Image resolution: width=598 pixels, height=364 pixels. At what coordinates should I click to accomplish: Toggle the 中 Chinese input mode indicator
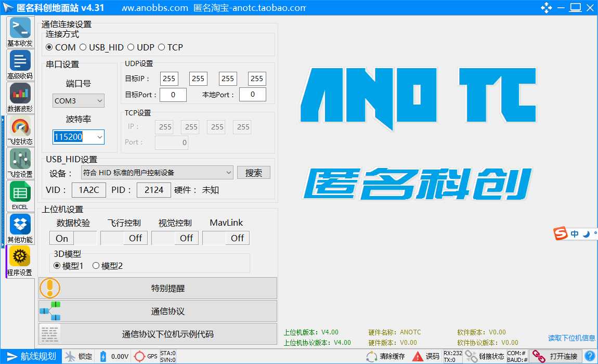[575, 233]
